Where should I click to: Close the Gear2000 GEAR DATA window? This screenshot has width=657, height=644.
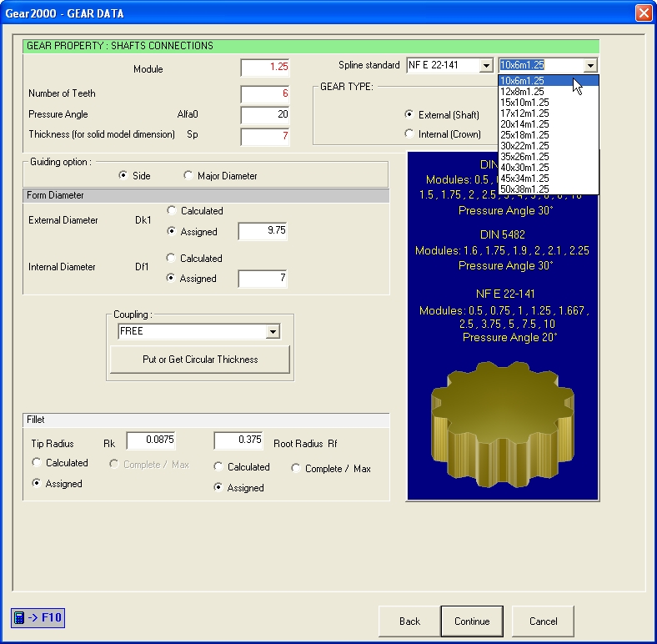(x=644, y=13)
